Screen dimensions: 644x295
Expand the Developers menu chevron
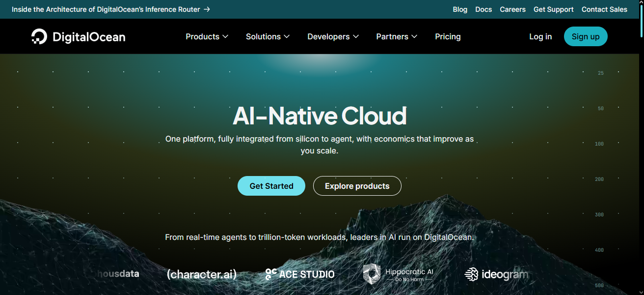pos(356,36)
